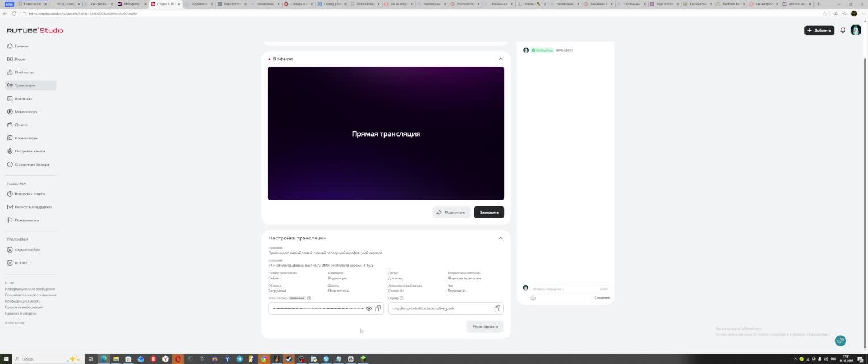Copy the stream key
868x364 pixels.
(x=378, y=308)
